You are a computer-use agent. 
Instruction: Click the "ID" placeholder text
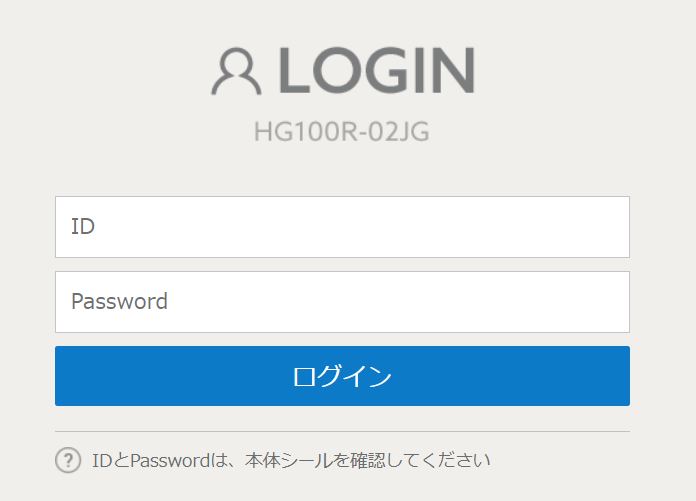tap(83, 227)
